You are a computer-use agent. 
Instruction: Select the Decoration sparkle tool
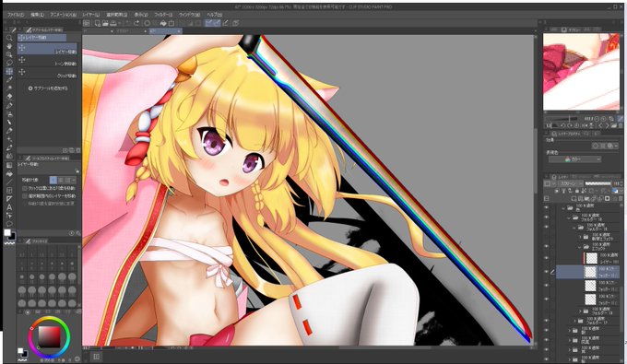tap(9, 139)
